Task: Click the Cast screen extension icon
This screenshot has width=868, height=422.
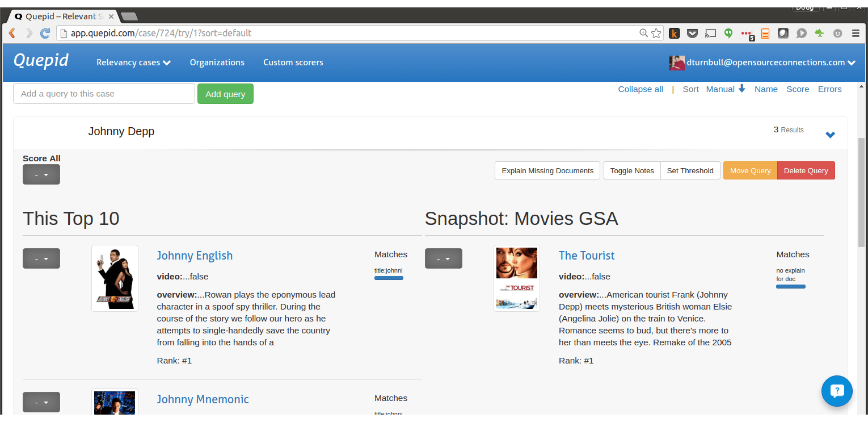Action: (710, 34)
